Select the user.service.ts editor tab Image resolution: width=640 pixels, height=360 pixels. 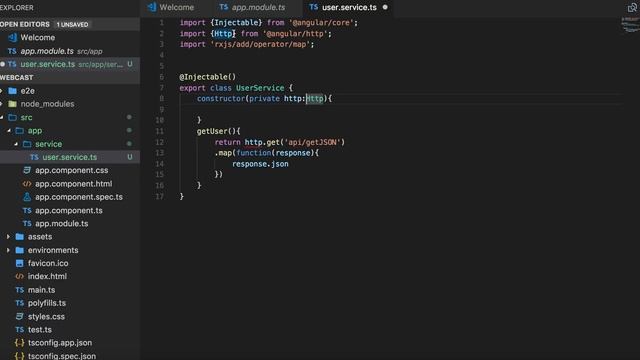(x=349, y=7)
